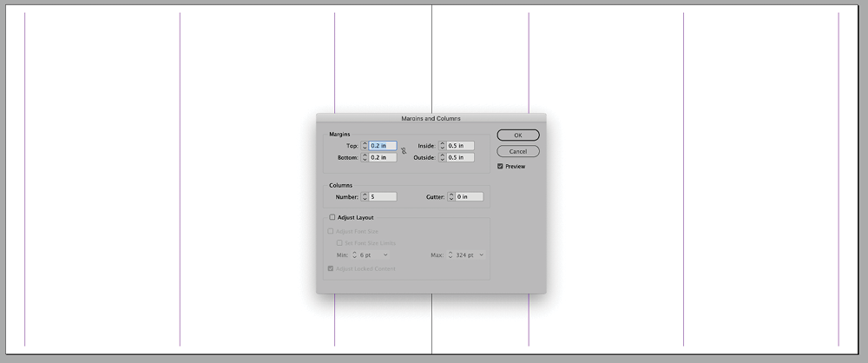Click the Min font size value 6 pt
The height and width of the screenshot is (363, 868).
(366, 255)
